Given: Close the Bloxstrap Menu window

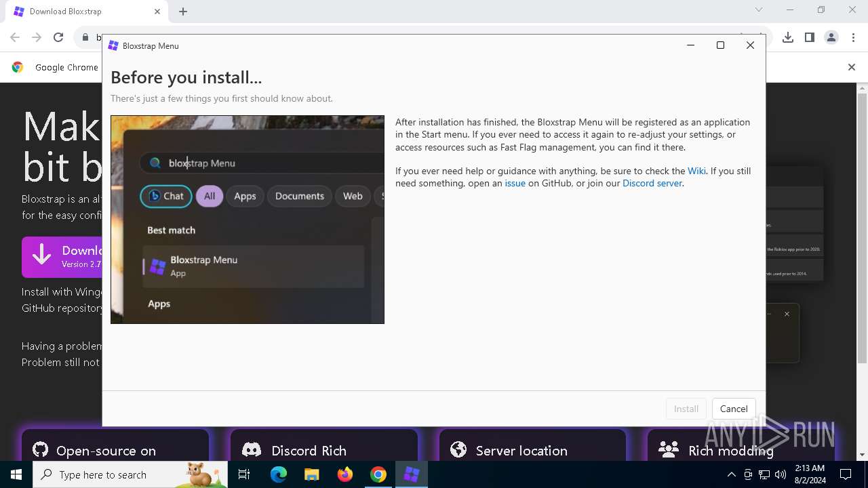Looking at the screenshot, I should tap(750, 45).
